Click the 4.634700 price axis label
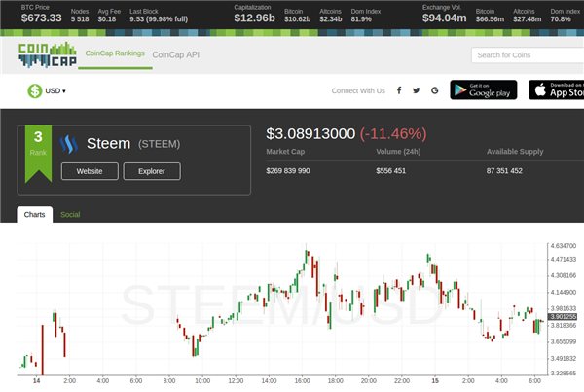The width and height of the screenshot is (584, 392). pos(564,246)
